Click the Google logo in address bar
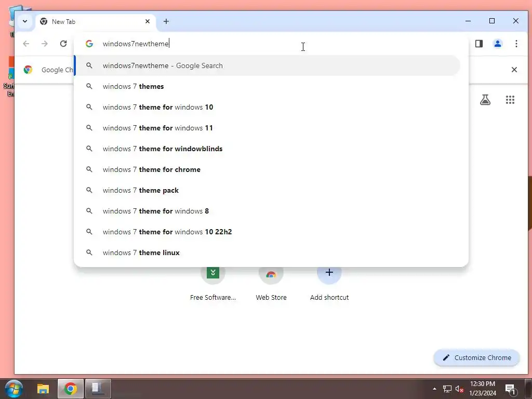 tap(89, 44)
